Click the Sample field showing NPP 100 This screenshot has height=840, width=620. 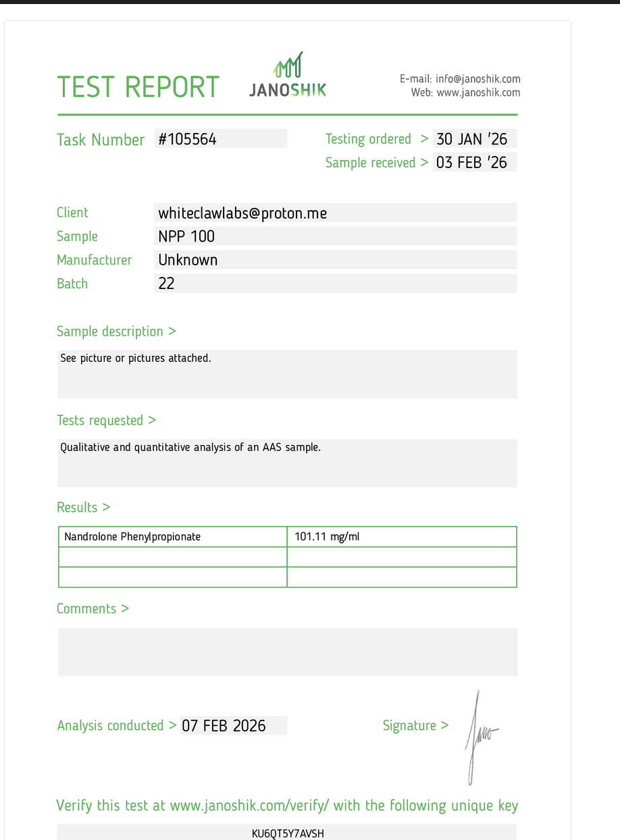pos(335,236)
